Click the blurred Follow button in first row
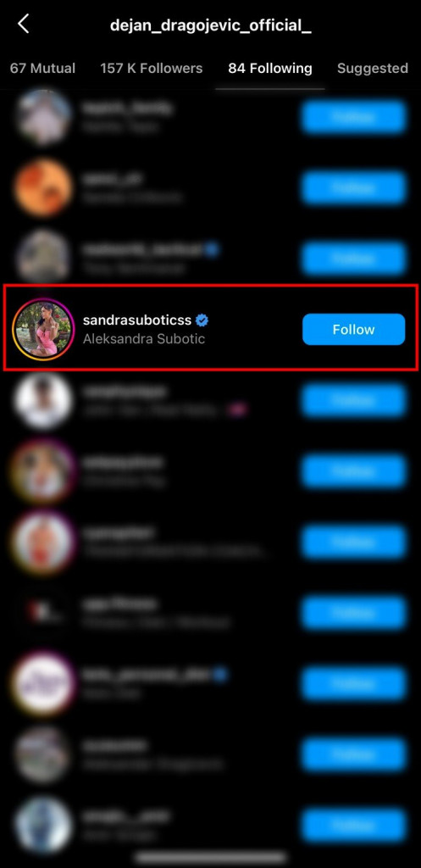The image size is (421, 868). pyautogui.click(x=353, y=117)
